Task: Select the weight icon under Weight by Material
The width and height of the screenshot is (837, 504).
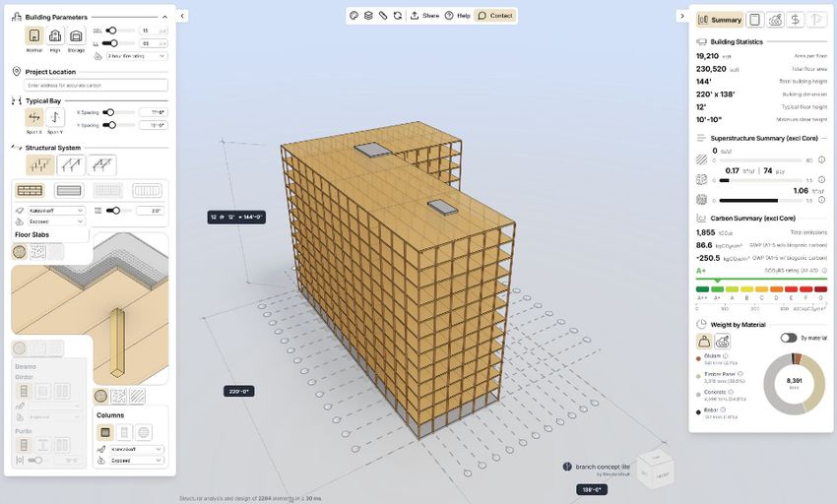Action: pos(705,341)
